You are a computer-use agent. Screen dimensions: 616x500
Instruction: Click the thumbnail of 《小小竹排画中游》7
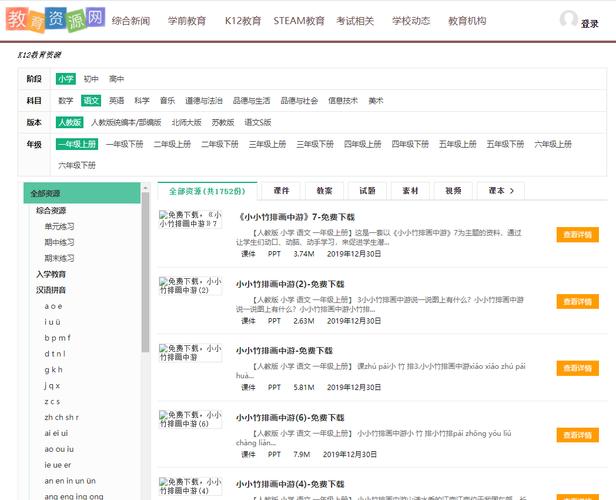[191, 219]
